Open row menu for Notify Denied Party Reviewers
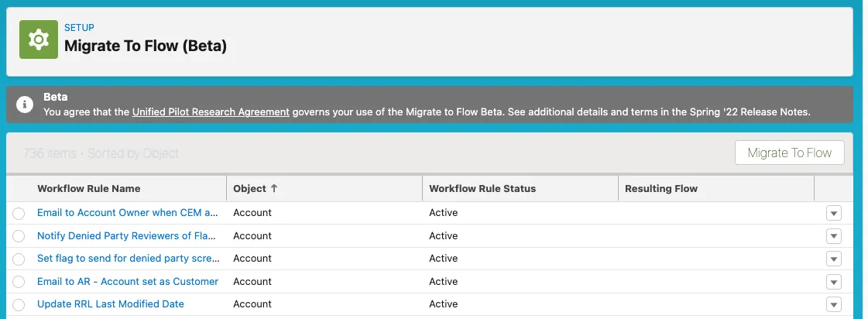868x319 pixels. (x=834, y=236)
